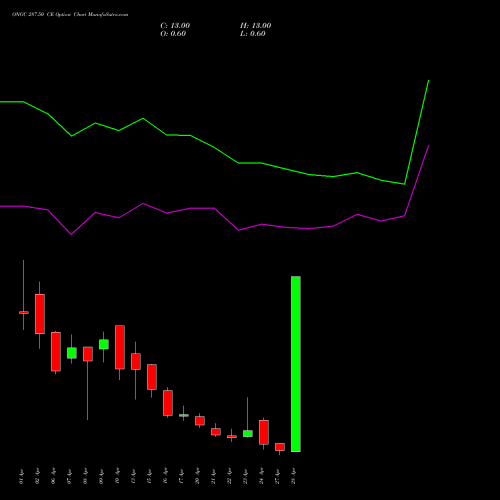Viewport: 500px width, 500px height.
Task: Click the 27 Apr date label
Action: tap(278, 477)
